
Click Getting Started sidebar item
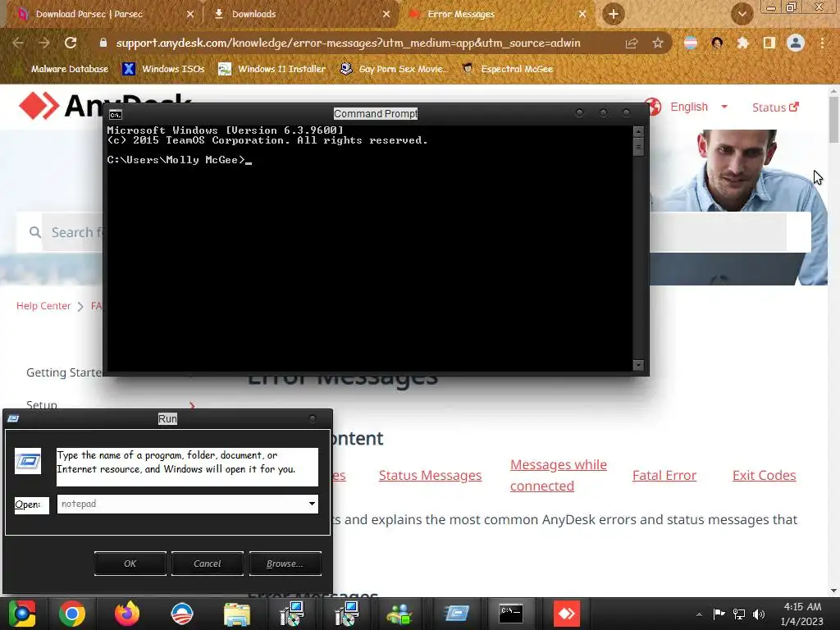pos(64,373)
